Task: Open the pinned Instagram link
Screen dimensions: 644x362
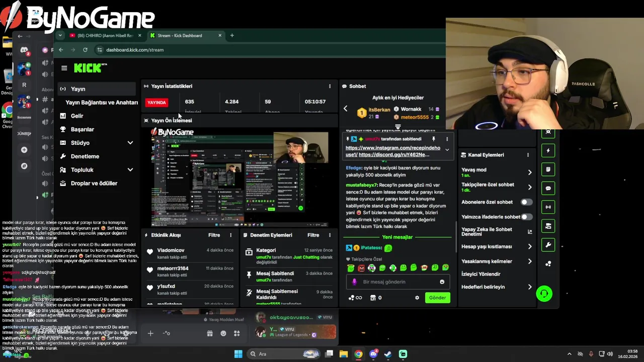Action: (x=393, y=148)
